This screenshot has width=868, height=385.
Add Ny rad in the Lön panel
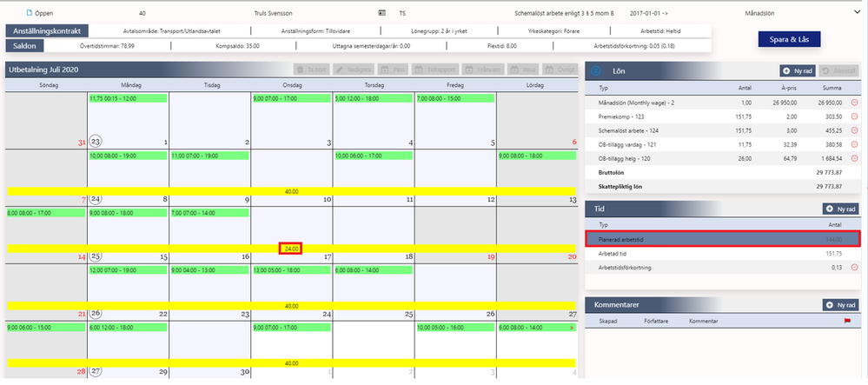click(x=798, y=71)
